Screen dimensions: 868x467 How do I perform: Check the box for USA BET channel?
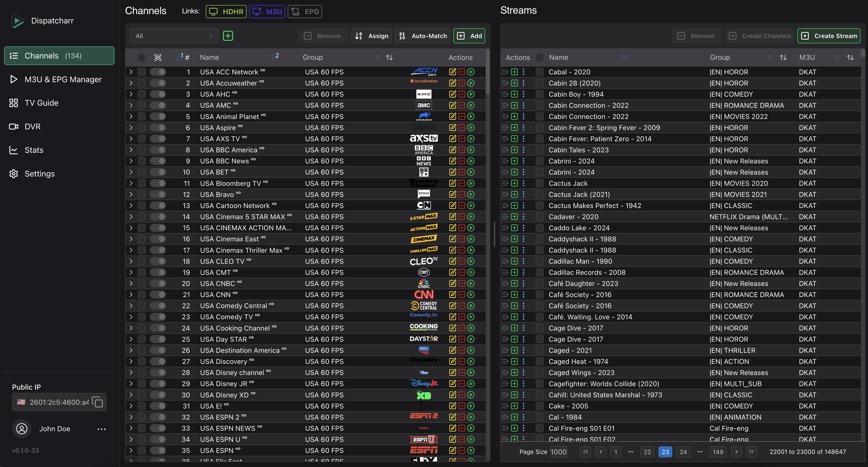(142, 172)
